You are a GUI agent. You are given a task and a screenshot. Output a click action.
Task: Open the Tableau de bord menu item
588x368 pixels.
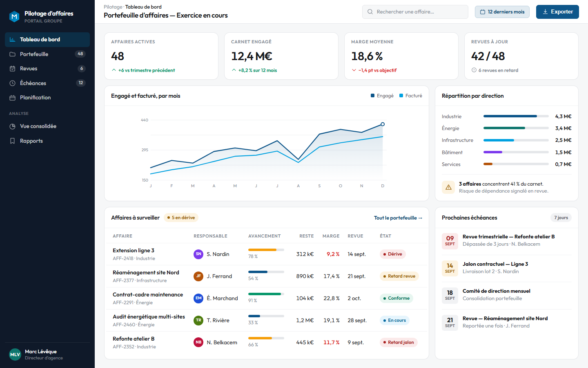coord(47,40)
